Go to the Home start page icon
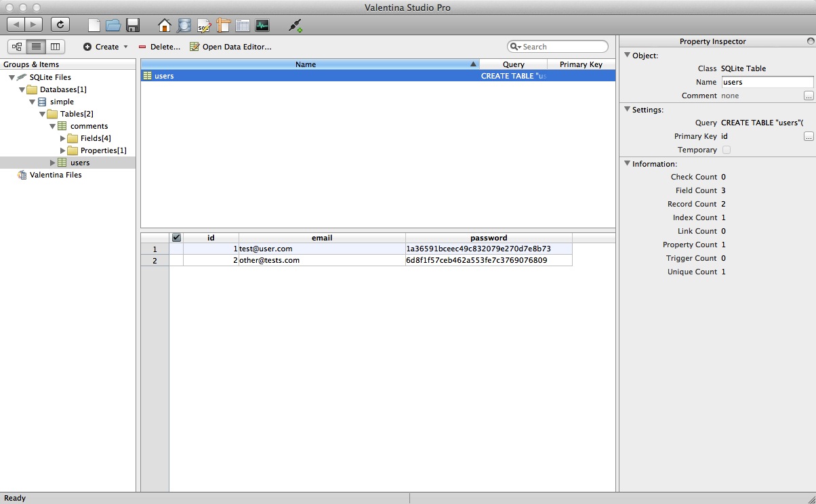 tap(165, 26)
